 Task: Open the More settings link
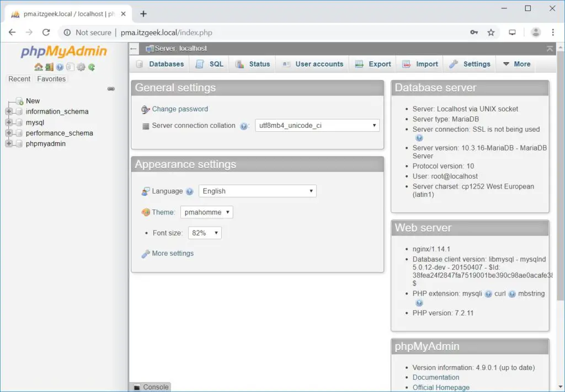coord(173,254)
